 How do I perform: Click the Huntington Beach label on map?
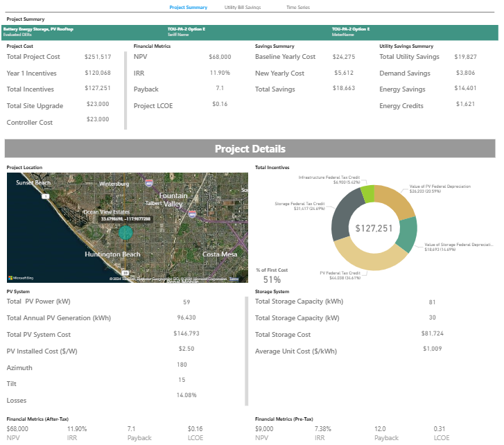click(112, 254)
